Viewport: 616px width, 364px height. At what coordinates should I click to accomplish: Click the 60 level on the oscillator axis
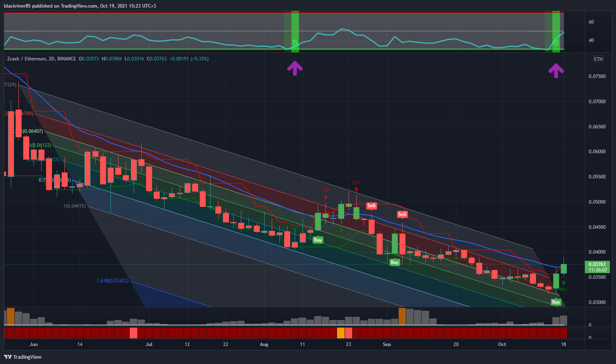click(x=591, y=22)
